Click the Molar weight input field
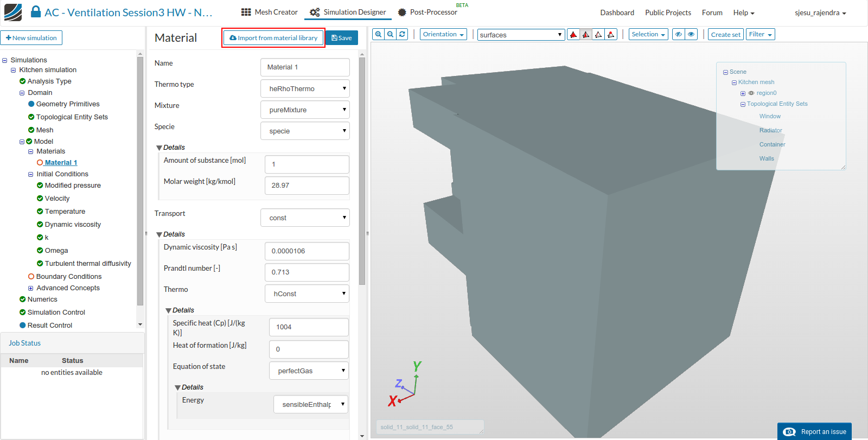The height and width of the screenshot is (440, 868). click(x=307, y=186)
